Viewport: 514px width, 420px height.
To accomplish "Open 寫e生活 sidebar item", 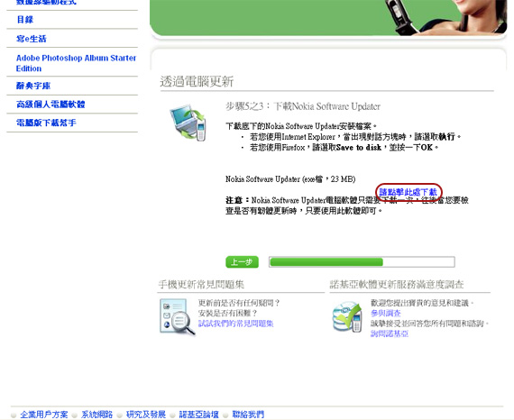I will 32,39.
